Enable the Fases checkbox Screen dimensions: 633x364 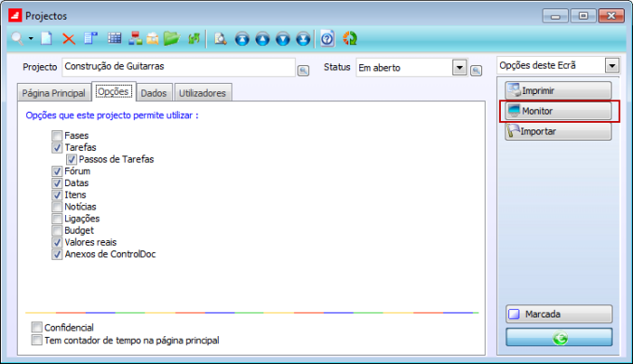(57, 136)
